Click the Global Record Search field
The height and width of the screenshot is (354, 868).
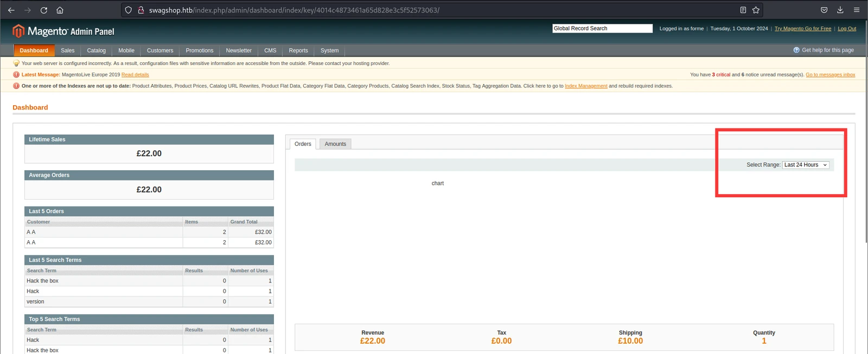point(602,28)
